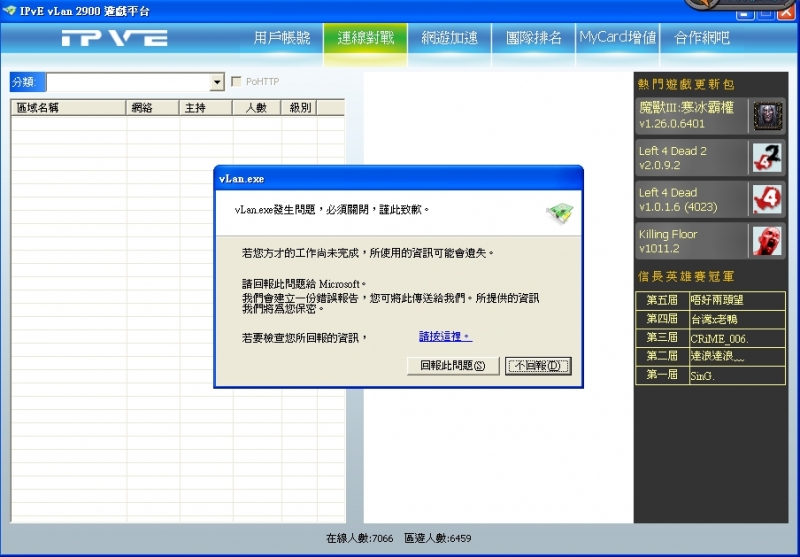Image resolution: width=800 pixels, height=557 pixels.
Task: Click the IPvE title bar application icon
Action: (x=9, y=10)
